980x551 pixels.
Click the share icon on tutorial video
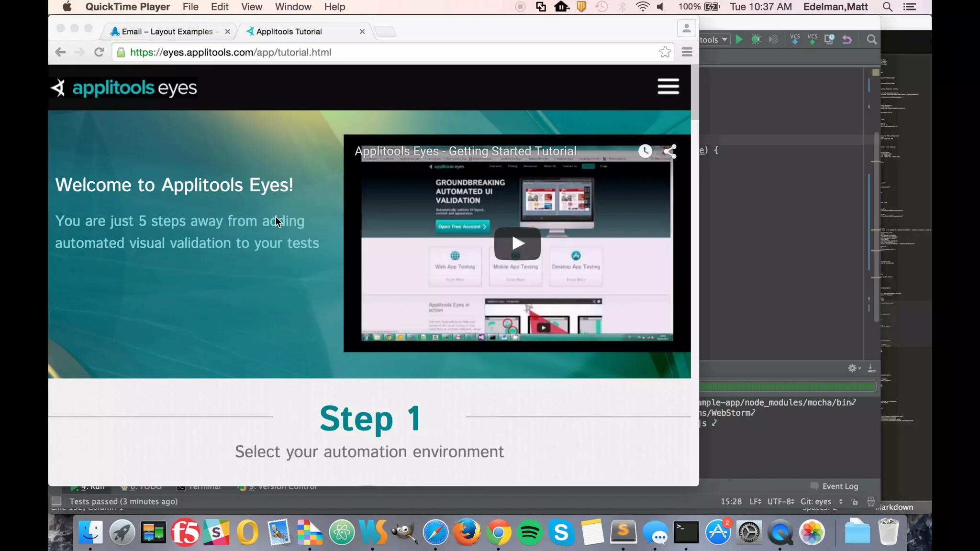(x=670, y=152)
